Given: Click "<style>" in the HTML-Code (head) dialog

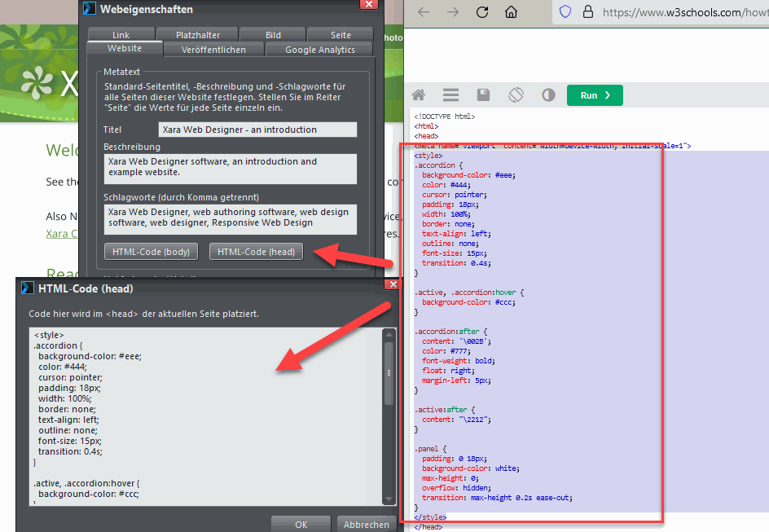Looking at the screenshot, I should pyautogui.click(x=49, y=335).
